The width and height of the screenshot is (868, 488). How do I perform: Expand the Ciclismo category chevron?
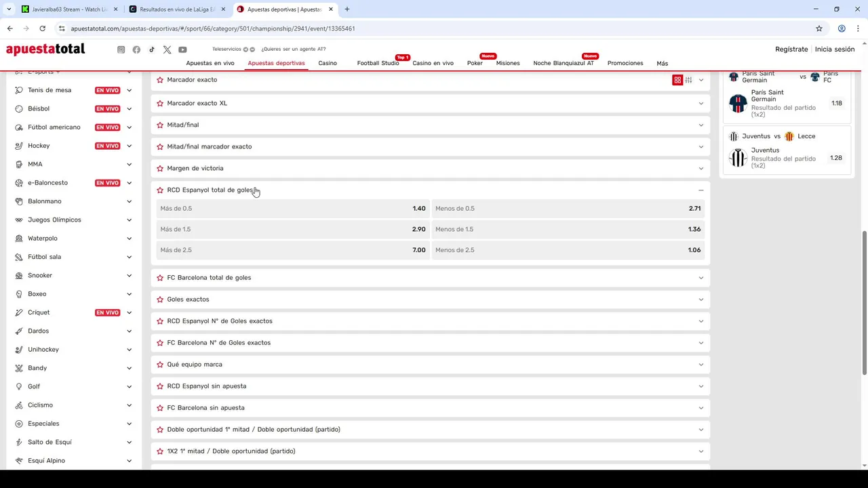pyautogui.click(x=129, y=405)
